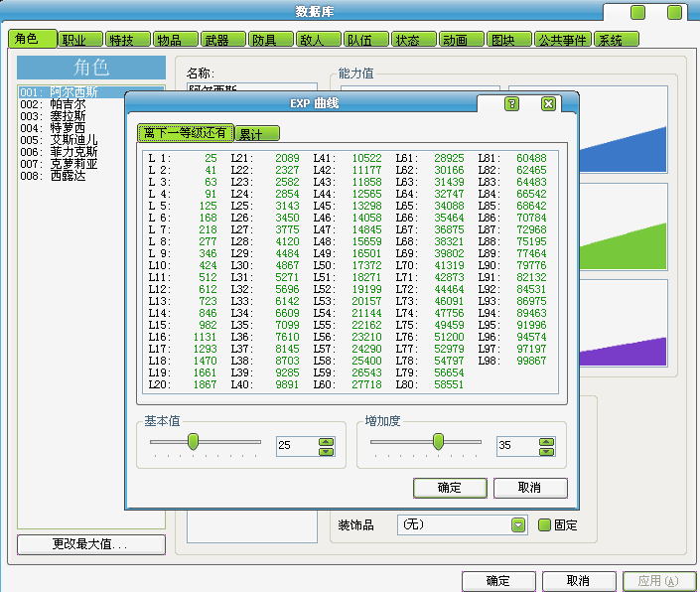
Task: Open the 队伍 tab
Action: point(366,40)
